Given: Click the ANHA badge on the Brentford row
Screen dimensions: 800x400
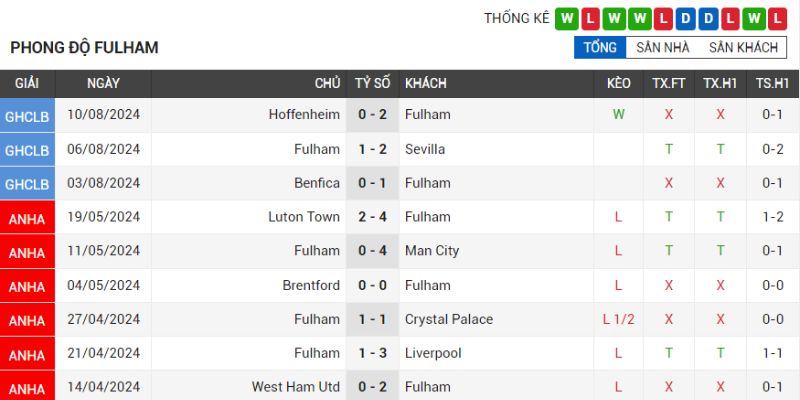Looking at the screenshot, I should click(27, 286).
